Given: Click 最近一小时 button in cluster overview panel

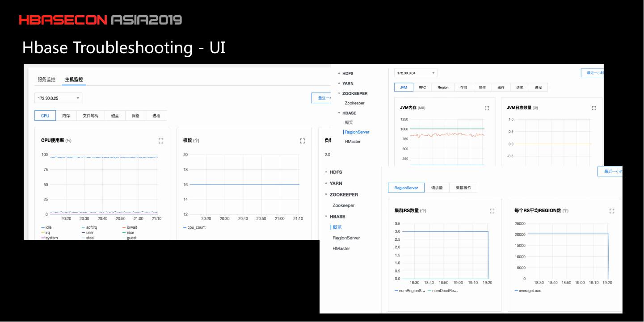Looking at the screenshot, I should [610, 171].
